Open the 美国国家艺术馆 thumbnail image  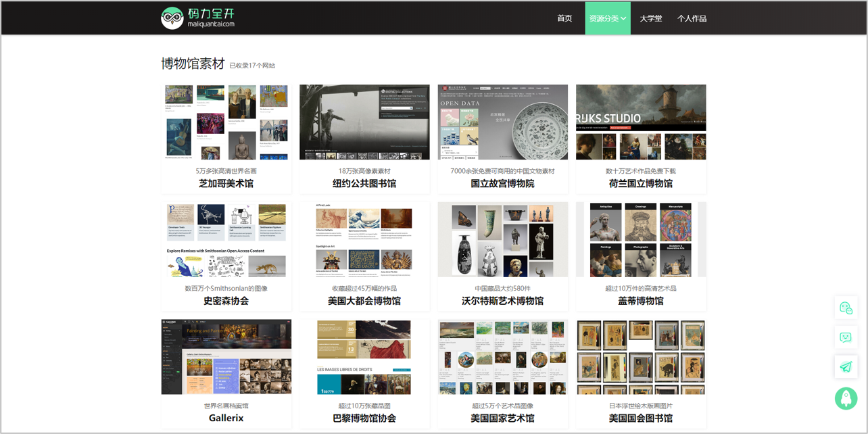[503, 357]
